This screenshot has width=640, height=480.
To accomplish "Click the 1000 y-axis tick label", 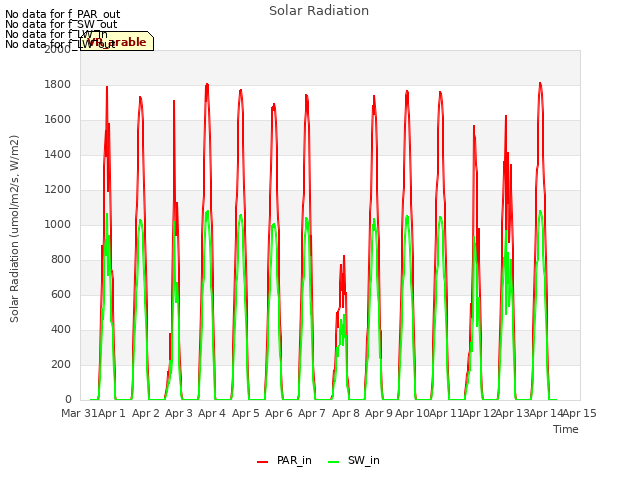I will point(58,225).
